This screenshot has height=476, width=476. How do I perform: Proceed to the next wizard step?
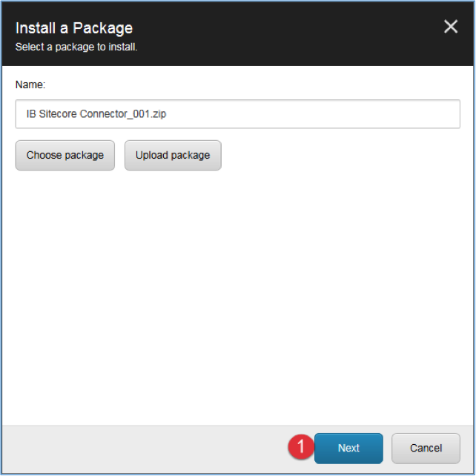[x=348, y=448]
